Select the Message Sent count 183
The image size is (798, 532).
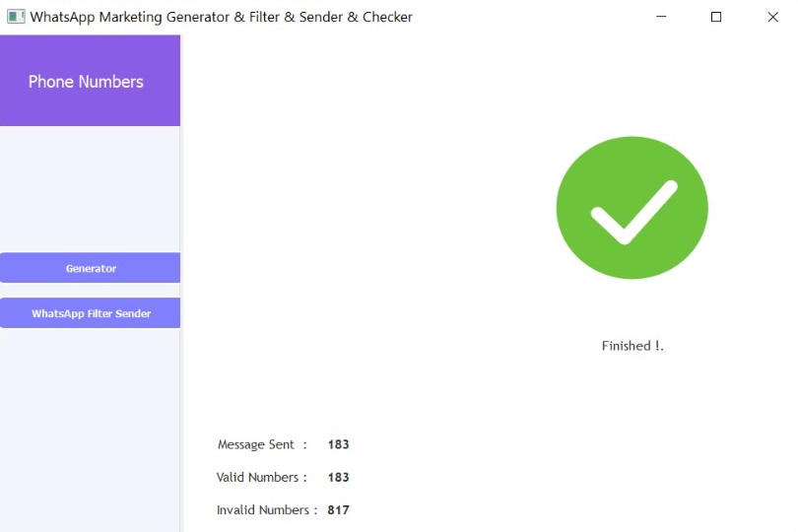339,444
